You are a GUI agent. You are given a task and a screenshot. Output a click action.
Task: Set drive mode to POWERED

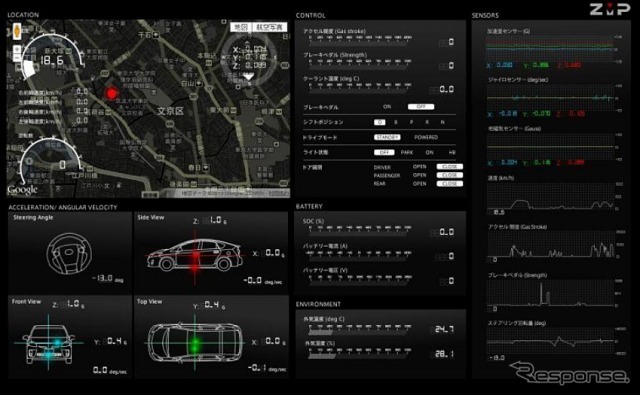426,137
